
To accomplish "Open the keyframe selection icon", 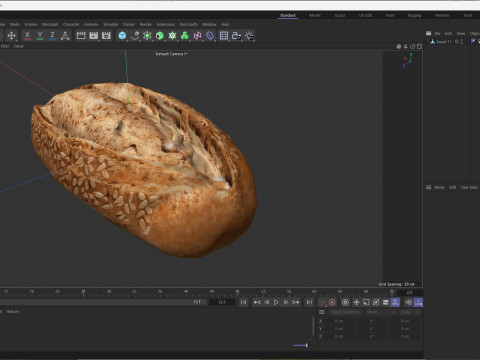I will [345, 302].
